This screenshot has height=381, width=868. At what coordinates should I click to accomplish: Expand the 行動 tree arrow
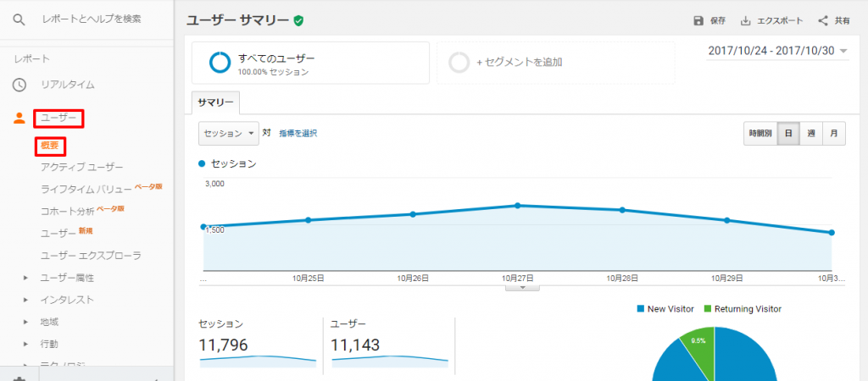pos(25,344)
